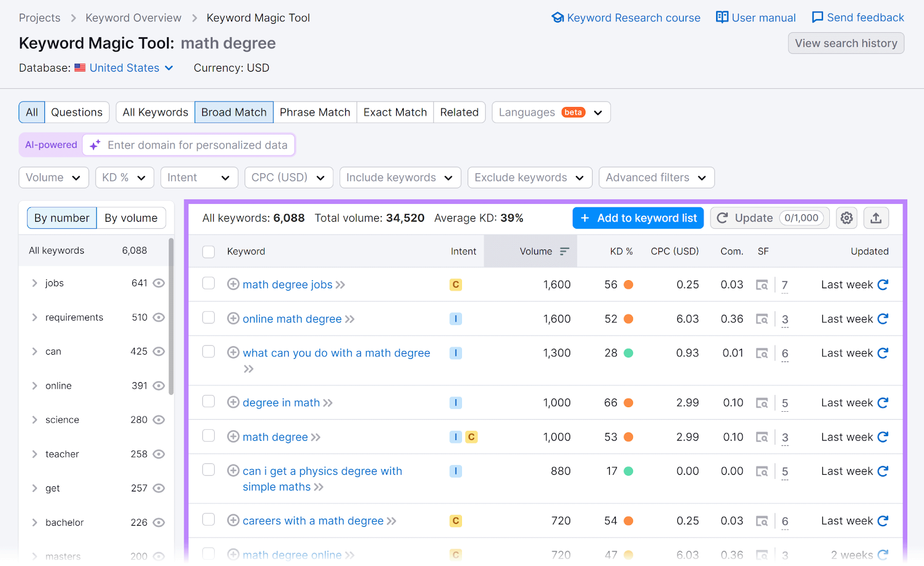The image size is (924, 566).
Task: Toggle visibility for the jobs keyword group
Action: (x=159, y=283)
